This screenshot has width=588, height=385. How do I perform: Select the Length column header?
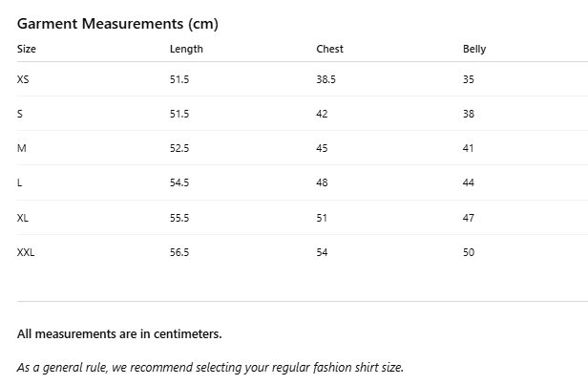click(186, 49)
